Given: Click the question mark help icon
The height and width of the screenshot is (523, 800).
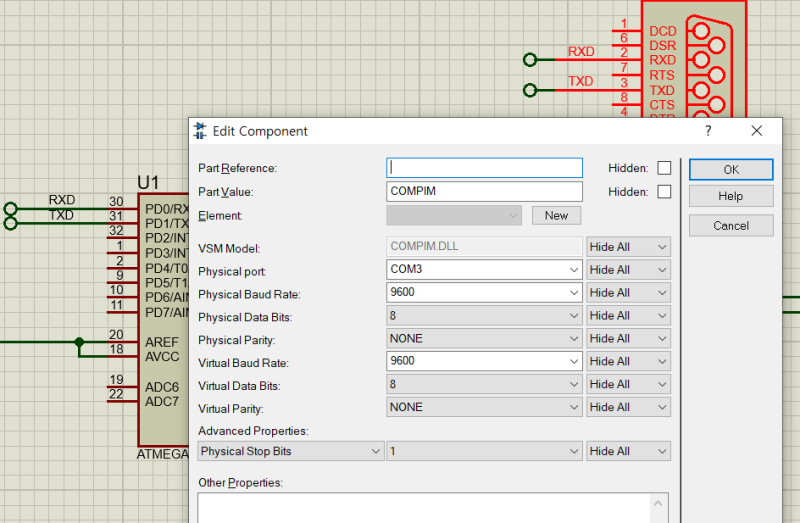Looking at the screenshot, I should click(x=708, y=131).
